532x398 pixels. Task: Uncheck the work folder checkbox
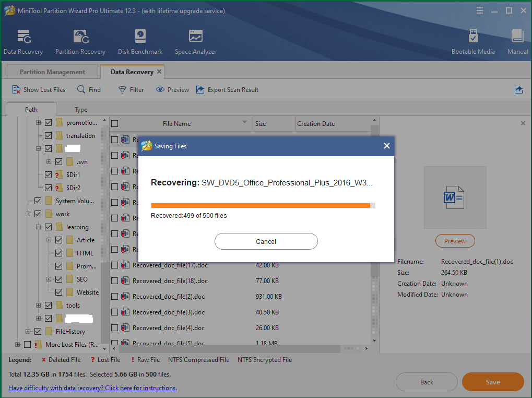pos(38,214)
